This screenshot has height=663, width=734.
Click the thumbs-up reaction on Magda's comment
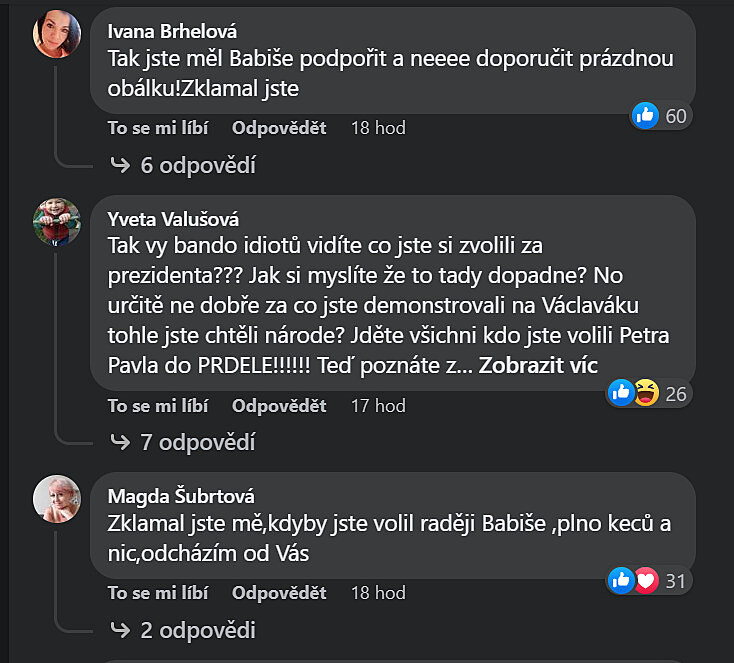622,579
